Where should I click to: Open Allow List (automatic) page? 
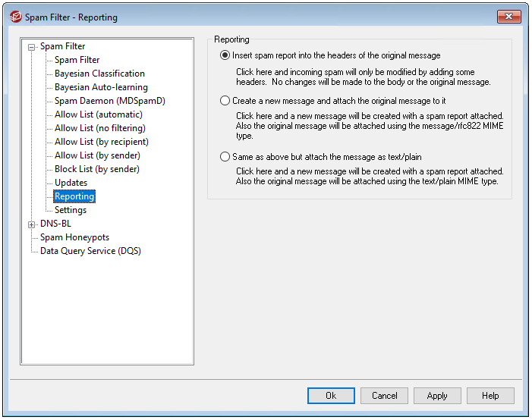pos(98,114)
